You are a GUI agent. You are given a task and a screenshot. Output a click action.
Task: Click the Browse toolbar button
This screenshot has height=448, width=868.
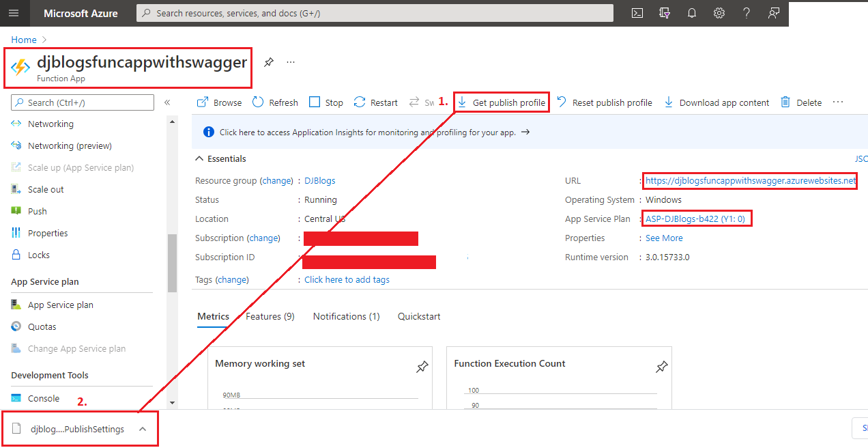tap(219, 102)
